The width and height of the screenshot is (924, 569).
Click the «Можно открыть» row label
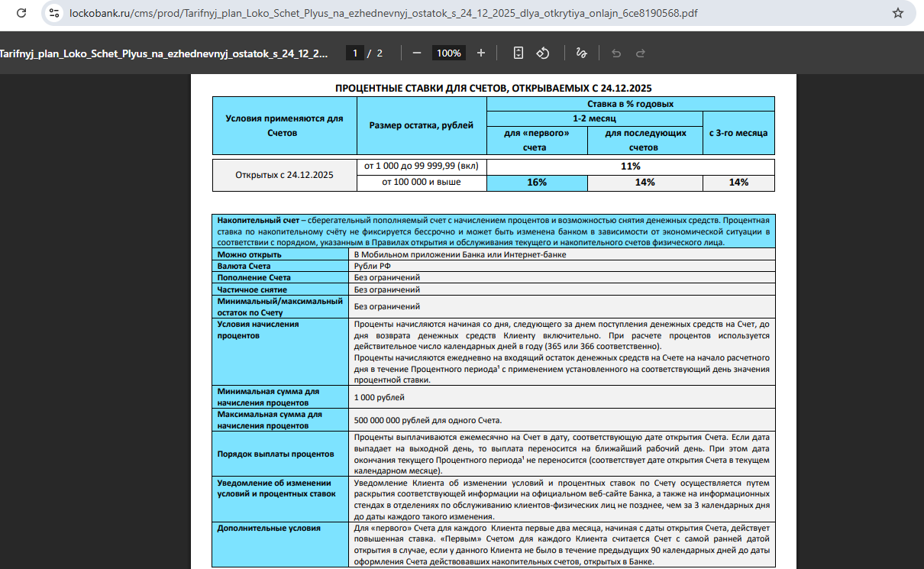[250, 254]
